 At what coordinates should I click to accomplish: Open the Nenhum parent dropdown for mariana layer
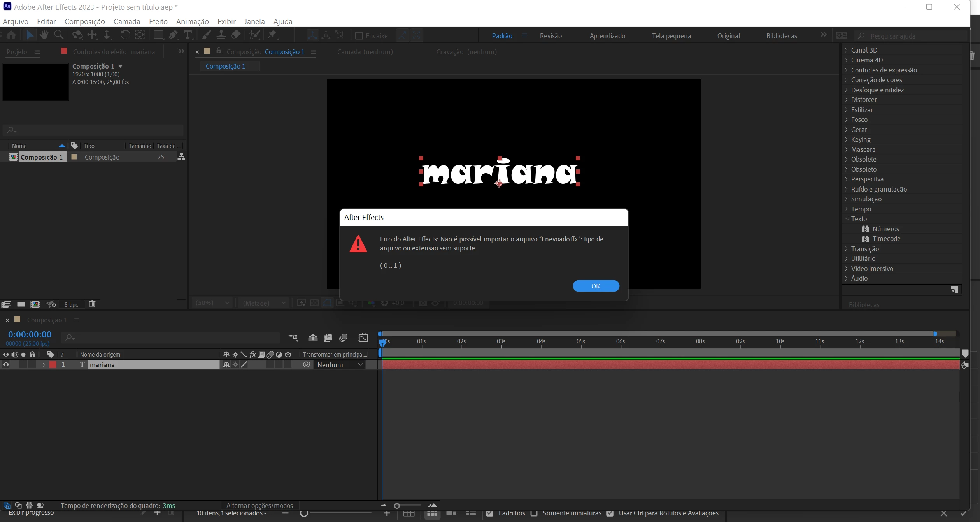[340, 365]
